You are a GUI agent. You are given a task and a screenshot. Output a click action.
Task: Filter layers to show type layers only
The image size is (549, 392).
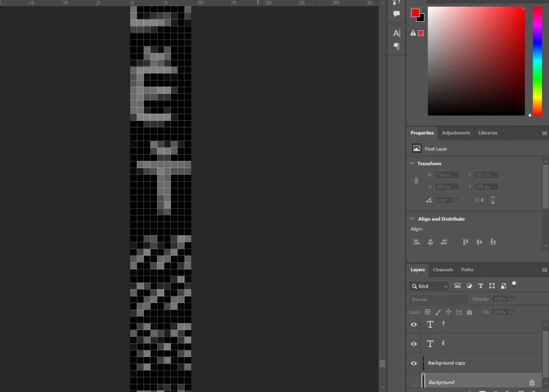[480, 285]
